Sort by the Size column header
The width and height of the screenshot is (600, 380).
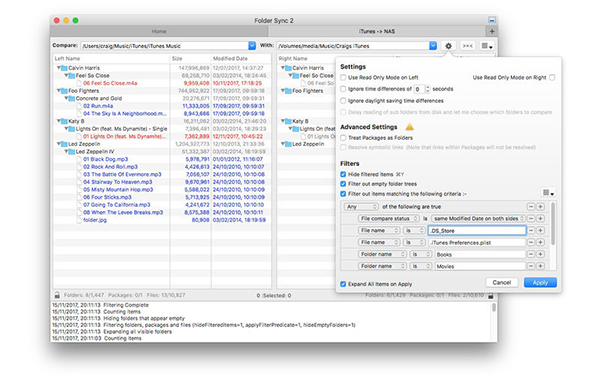pyautogui.click(x=191, y=59)
